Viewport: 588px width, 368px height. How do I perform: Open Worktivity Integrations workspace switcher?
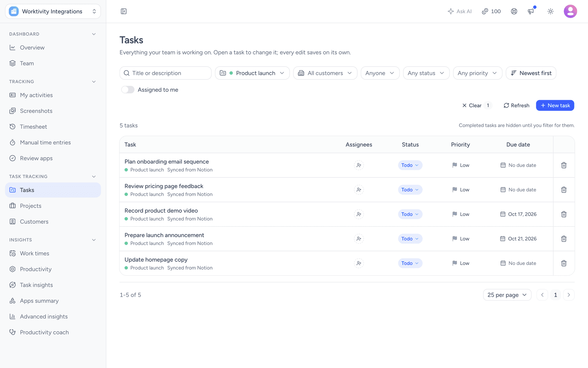point(53,11)
